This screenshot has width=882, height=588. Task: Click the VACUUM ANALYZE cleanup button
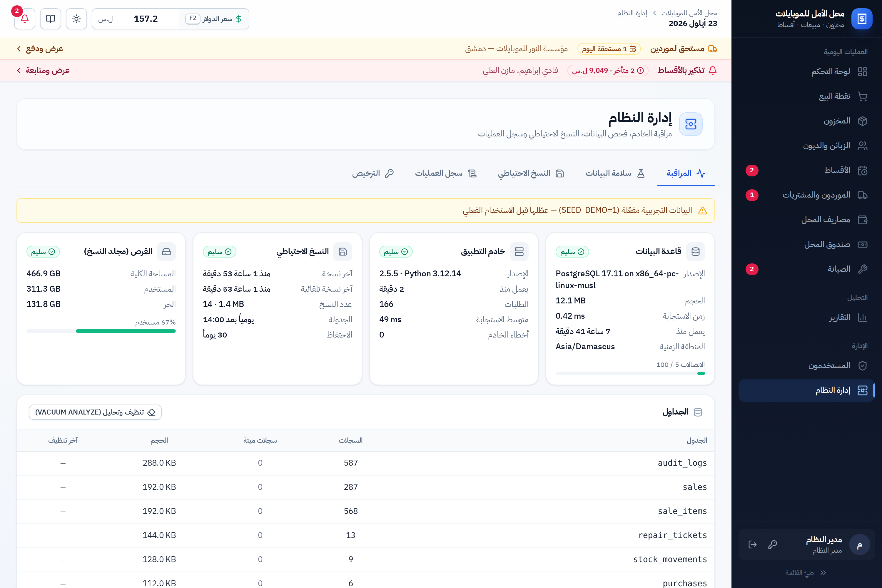[95, 412]
